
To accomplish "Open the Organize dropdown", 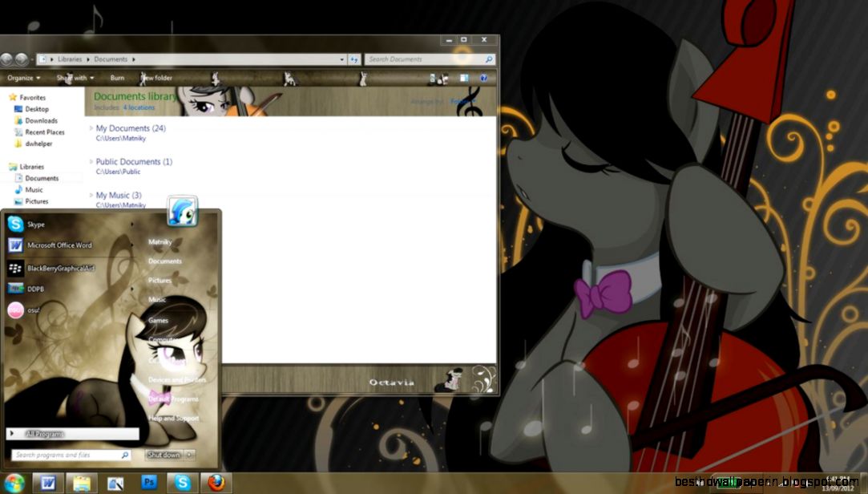I will [23, 78].
